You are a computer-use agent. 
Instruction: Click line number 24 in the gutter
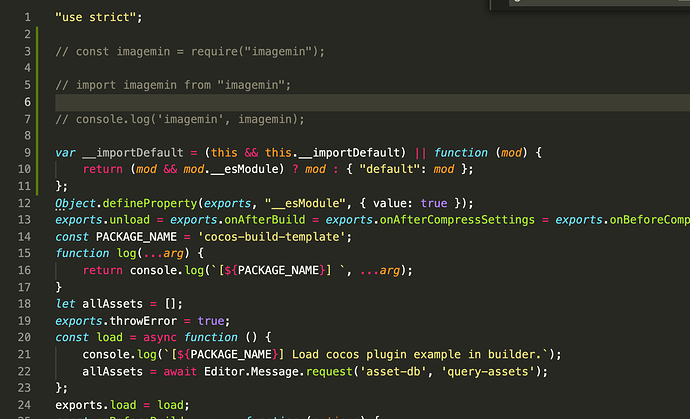24,405
